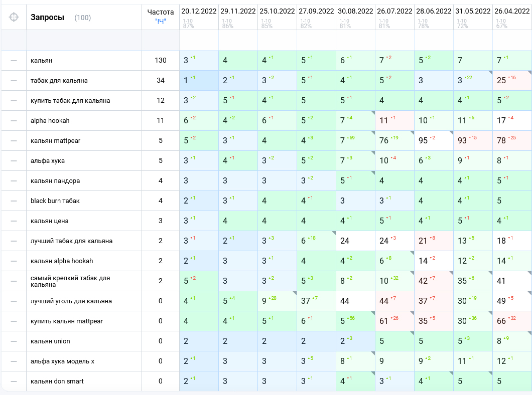Open the 20.12.2022 date column header
532x395 pixels.
[199, 11]
